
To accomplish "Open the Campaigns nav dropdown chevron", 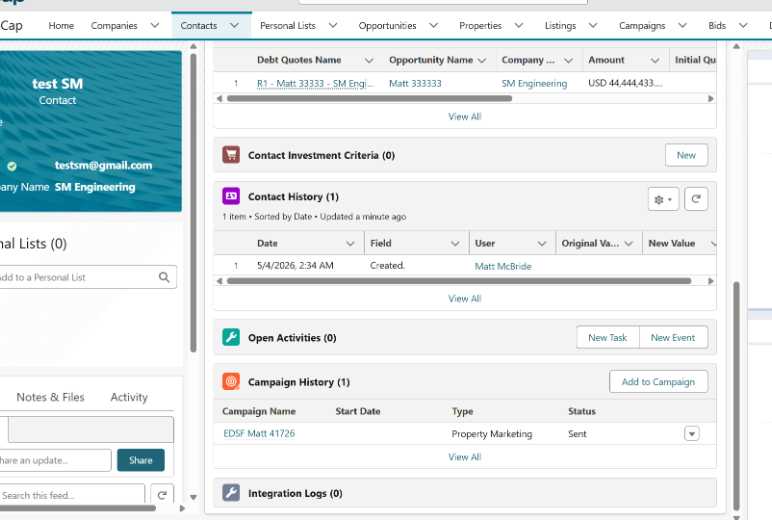I will [x=682, y=25].
